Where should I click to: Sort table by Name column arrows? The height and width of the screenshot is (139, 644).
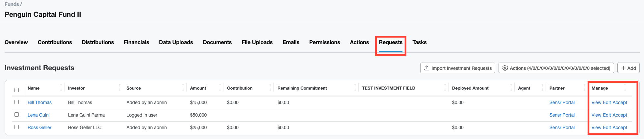pyautogui.click(x=61, y=88)
